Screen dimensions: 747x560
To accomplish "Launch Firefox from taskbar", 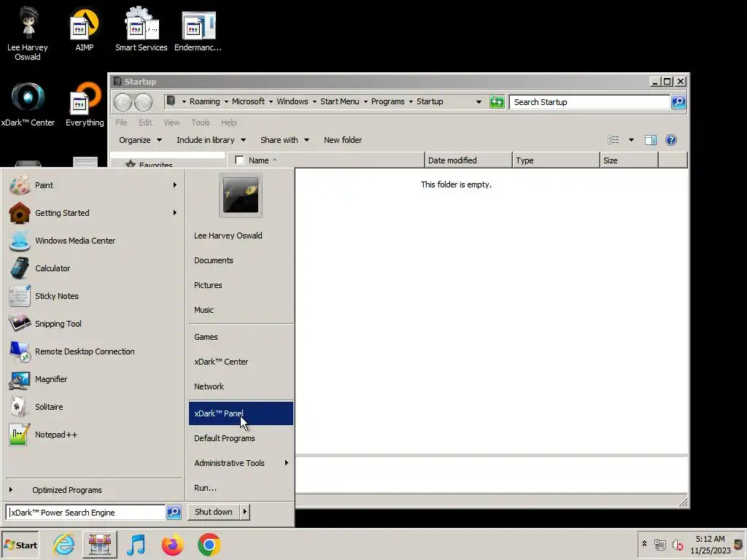I will point(172,545).
